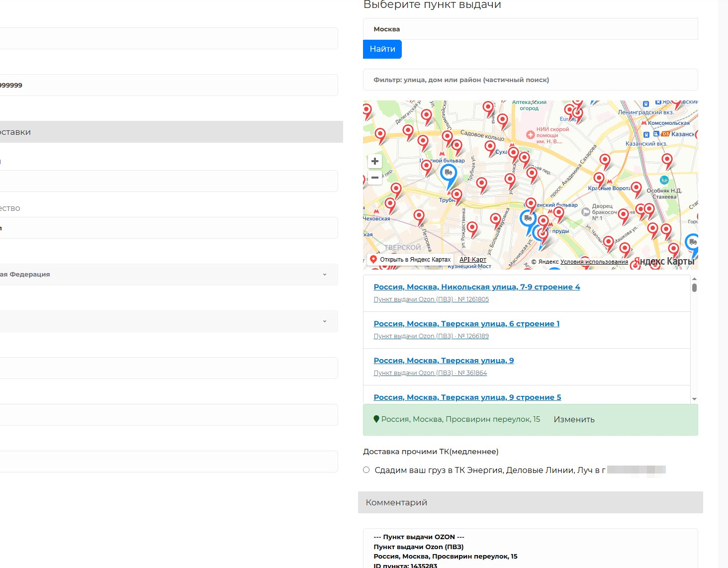Screen dimensions: 728x568
Task: Focus the street, house or district filter field
Action: point(531,80)
